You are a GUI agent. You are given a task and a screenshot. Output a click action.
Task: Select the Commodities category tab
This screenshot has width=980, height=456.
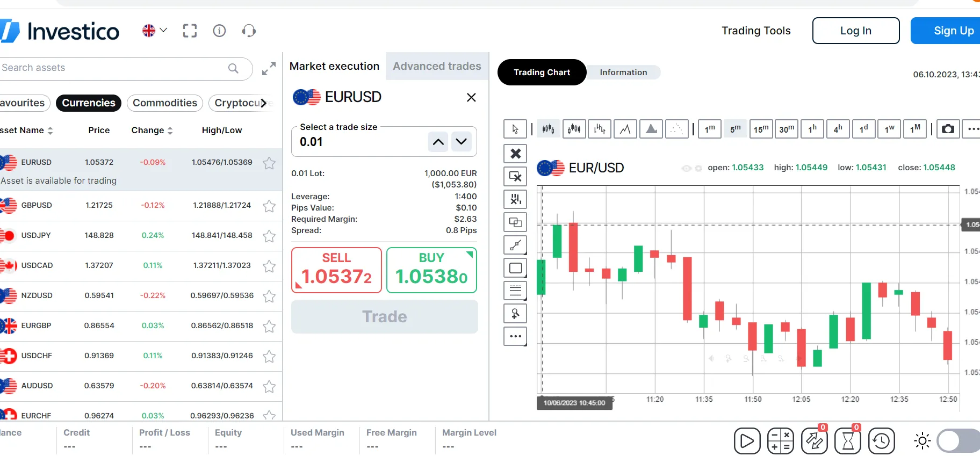tap(165, 103)
